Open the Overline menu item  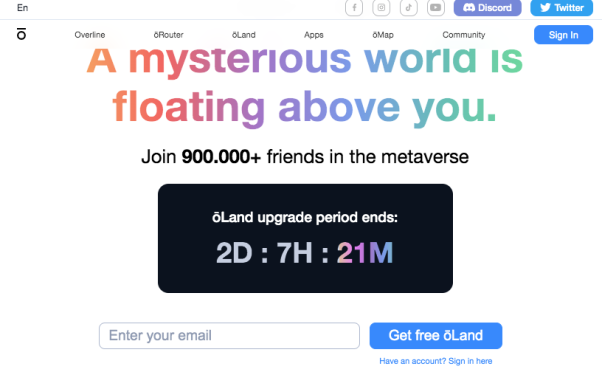tap(90, 35)
